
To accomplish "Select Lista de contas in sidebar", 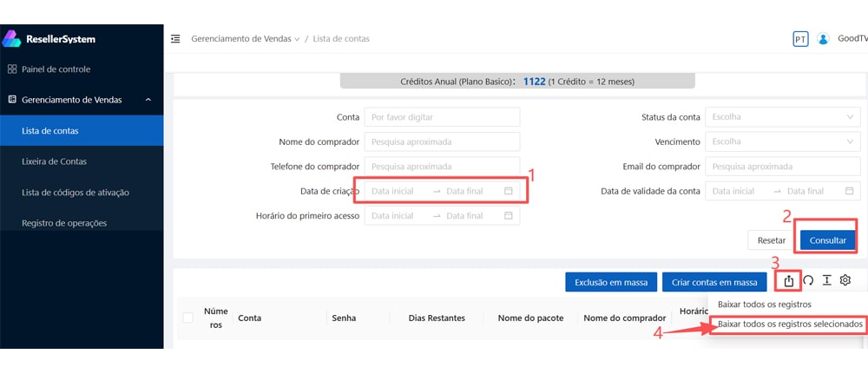I will point(82,131).
